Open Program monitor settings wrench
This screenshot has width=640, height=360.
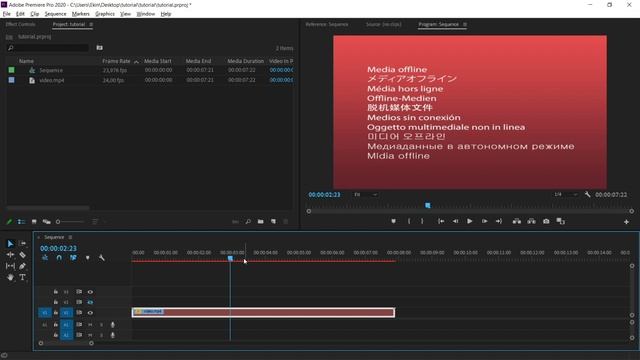point(587,195)
